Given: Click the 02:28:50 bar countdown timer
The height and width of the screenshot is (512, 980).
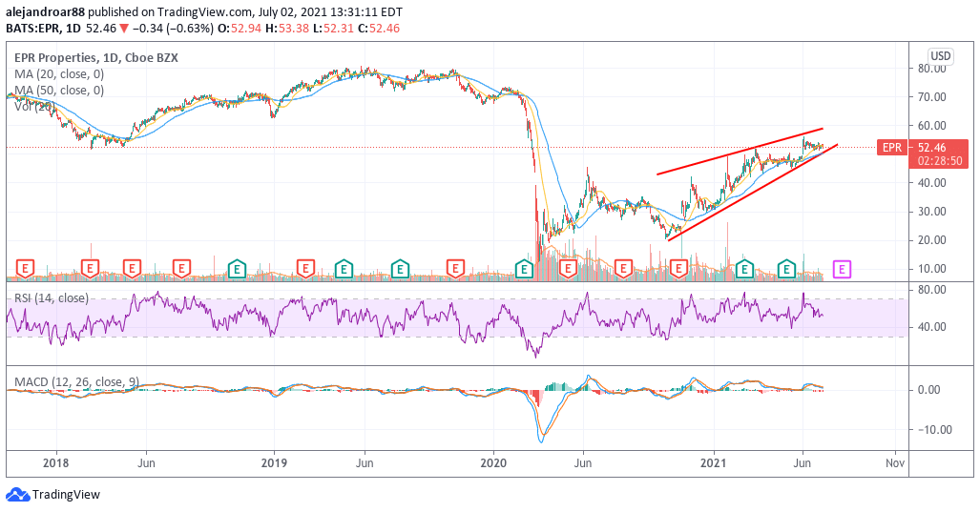Looking at the screenshot, I should click(940, 161).
